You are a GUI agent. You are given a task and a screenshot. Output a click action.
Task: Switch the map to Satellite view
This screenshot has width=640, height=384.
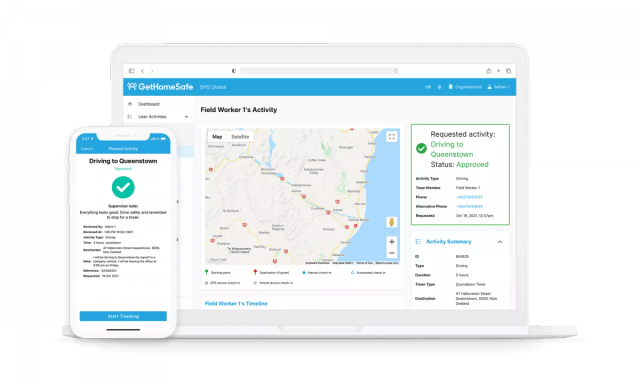pos(240,137)
